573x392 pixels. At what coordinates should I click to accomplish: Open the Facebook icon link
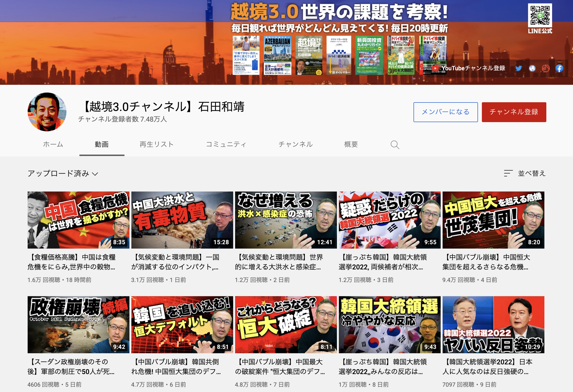click(x=559, y=68)
